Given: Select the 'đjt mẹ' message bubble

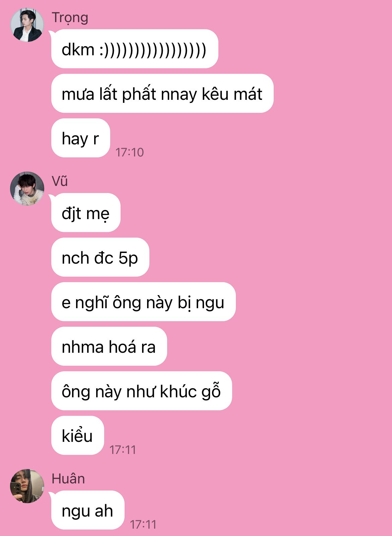Looking at the screenshot, I should [86, 213].
